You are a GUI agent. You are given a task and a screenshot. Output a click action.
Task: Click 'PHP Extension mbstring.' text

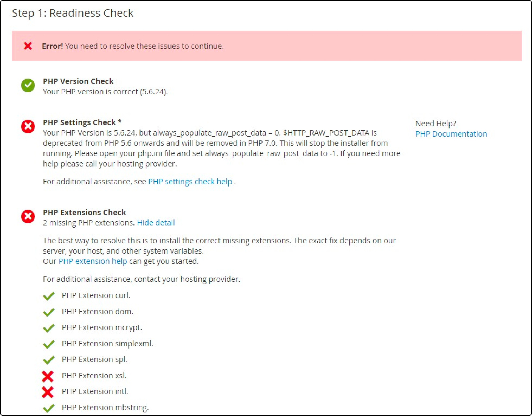coord(105,408)
